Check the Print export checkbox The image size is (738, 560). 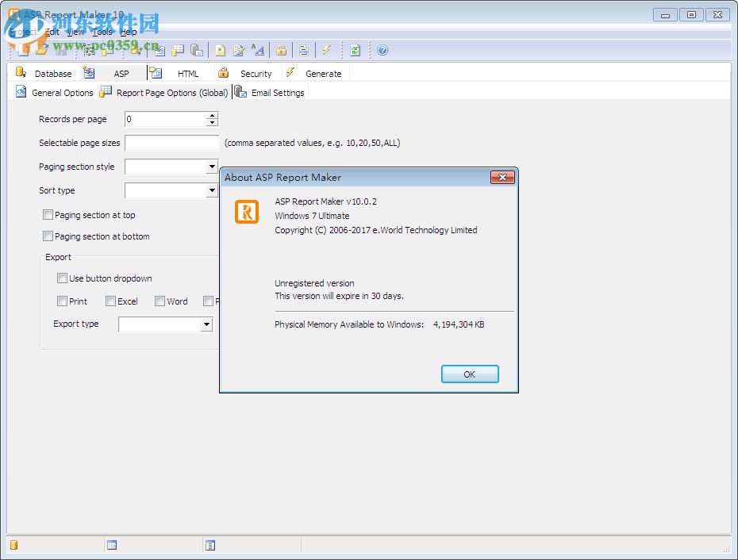(x=62, y=301)
